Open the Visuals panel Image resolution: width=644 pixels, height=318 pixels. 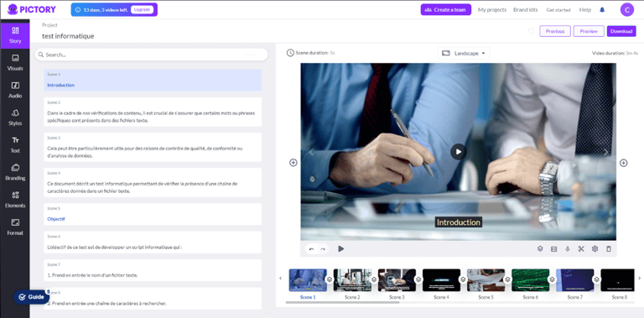[15, 62]
